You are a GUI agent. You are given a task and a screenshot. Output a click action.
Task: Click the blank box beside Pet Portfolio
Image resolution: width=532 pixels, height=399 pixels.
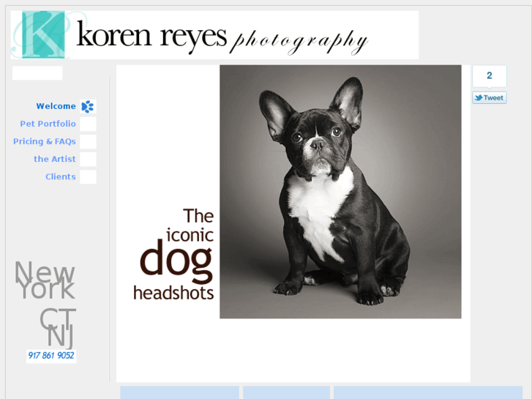[89, 124]
